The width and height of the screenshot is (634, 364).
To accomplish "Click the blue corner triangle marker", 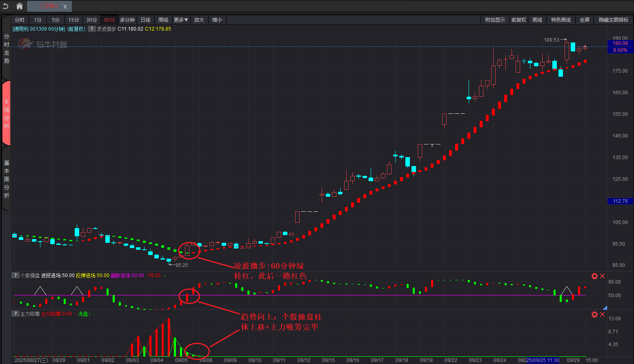I will click(605, 308).
